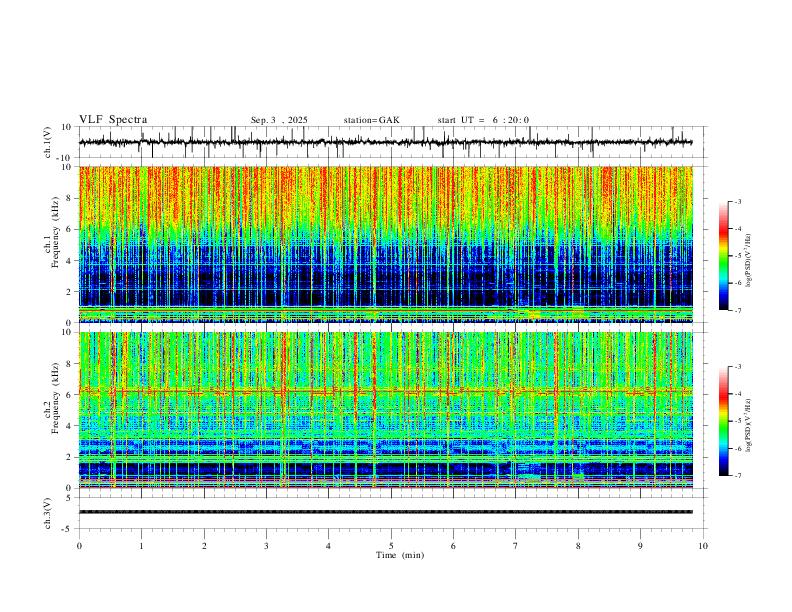Click the "ch.1(V)" axis label
Screen dimensions: 792x612
coord(48,142)
